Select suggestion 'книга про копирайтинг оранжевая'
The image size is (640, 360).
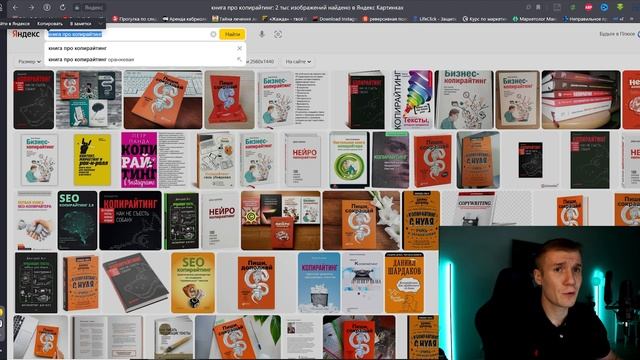pyautogui.click(x=91, y=60)
